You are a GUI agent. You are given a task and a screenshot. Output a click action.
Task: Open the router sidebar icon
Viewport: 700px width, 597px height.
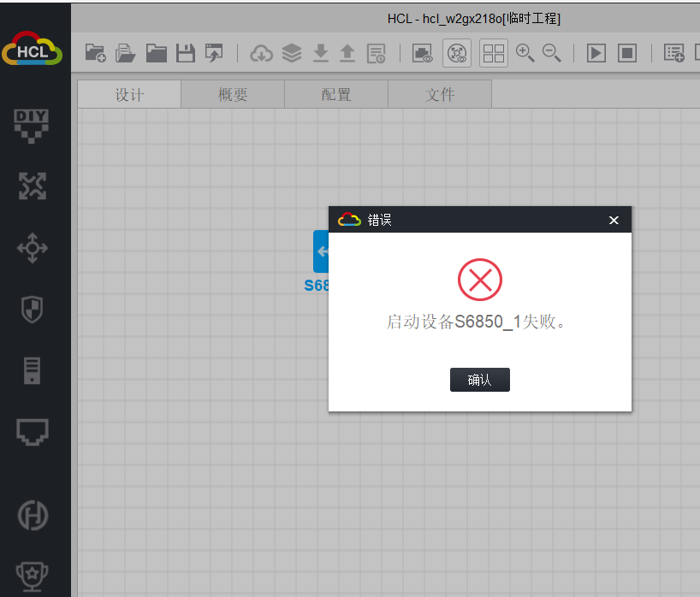(33, 186)
